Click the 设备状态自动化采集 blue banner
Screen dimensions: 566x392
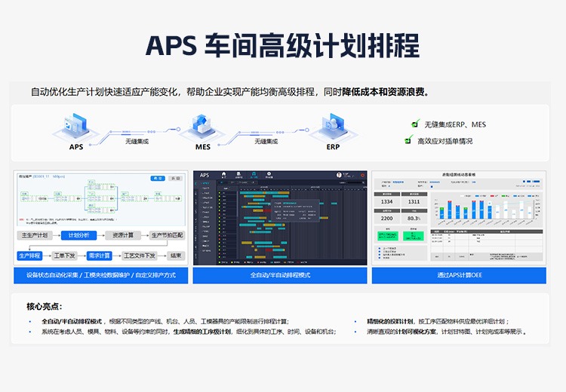click(100, 275)
